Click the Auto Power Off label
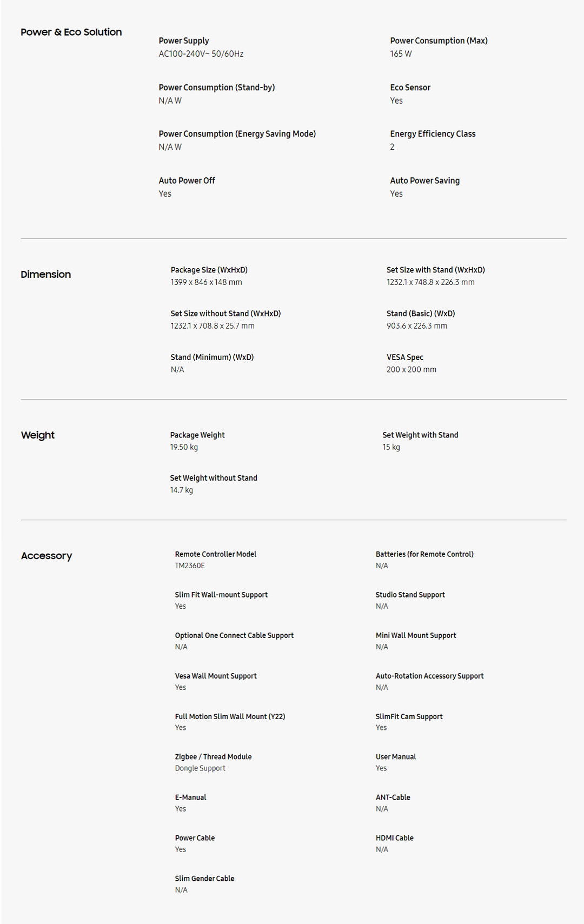Screen dimensions: 584x924 187,181
